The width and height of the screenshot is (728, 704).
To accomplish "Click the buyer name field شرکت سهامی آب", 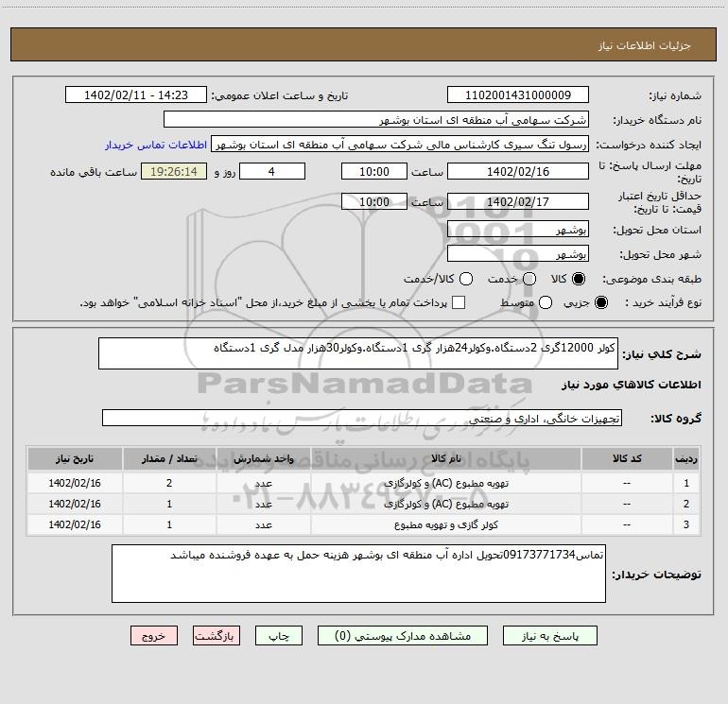I will click(x=376, y=120).
